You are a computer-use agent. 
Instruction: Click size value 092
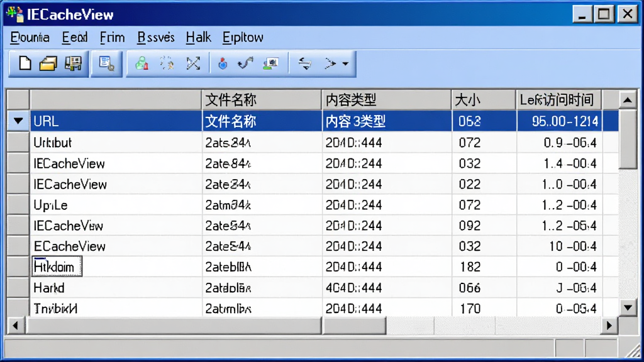(x=470, y=226)
